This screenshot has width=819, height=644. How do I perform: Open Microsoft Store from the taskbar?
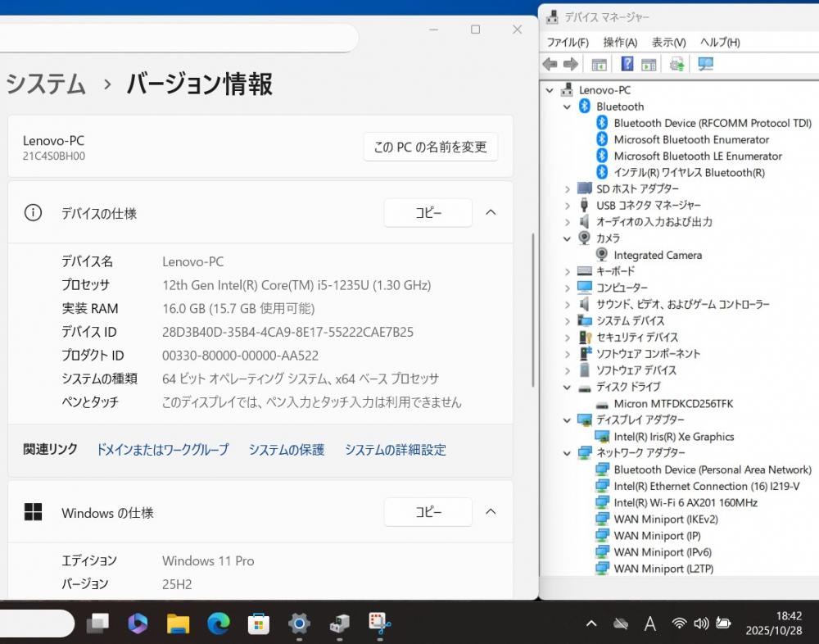coord(259,624)
